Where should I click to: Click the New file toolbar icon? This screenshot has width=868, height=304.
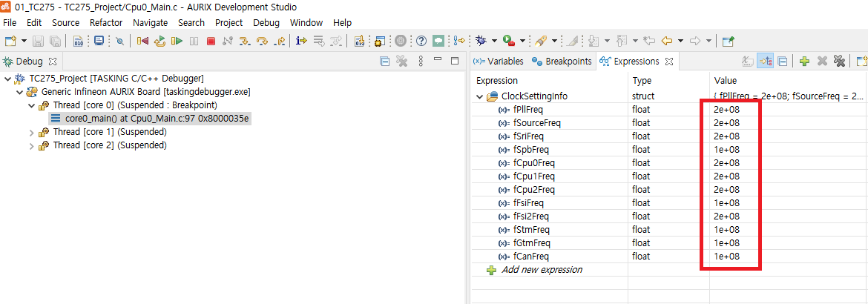pos(10,41)
